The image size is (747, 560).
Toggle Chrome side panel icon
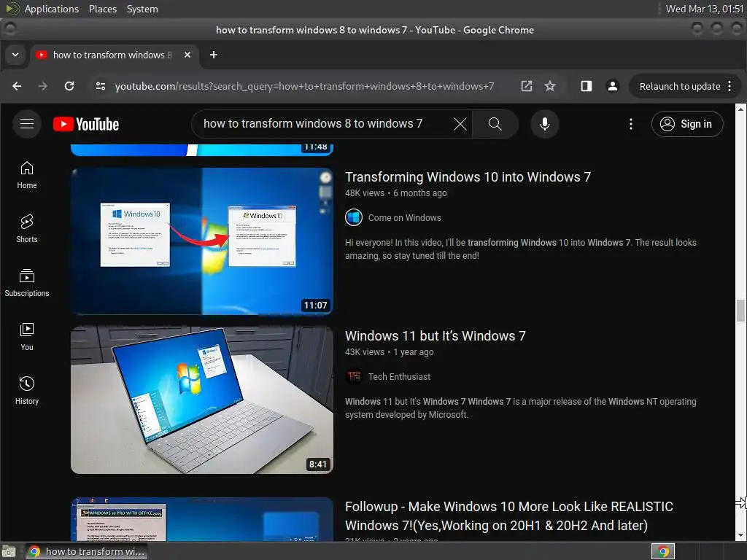[587, 86]
